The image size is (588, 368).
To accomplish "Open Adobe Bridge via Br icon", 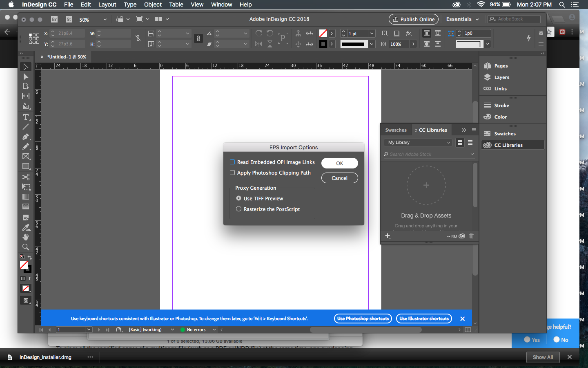I will 54,19.
